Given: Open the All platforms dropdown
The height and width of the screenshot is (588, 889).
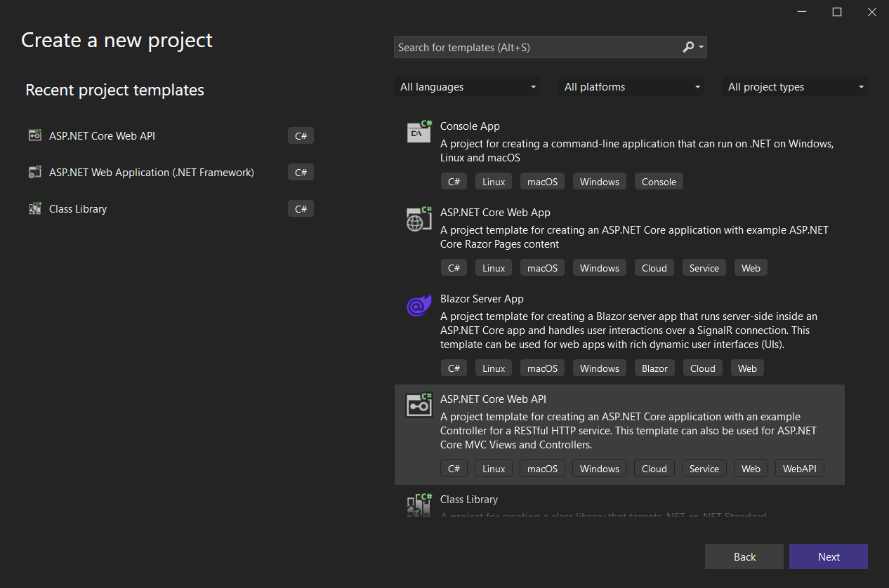Looking at the screenshot, I should pos(631,87).
